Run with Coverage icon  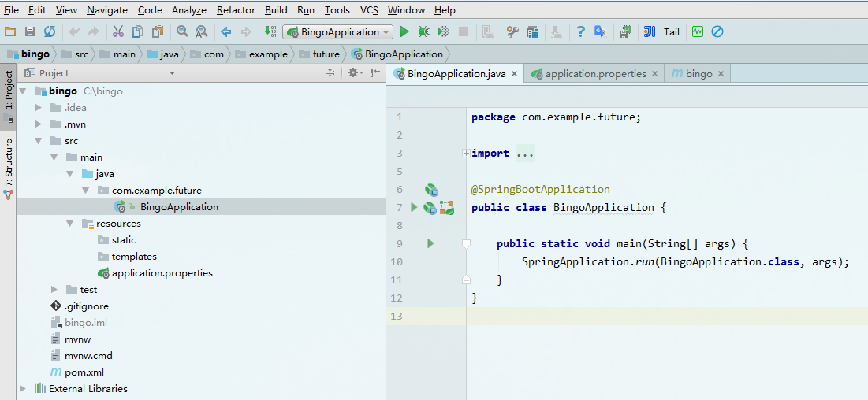pos(443,32)
